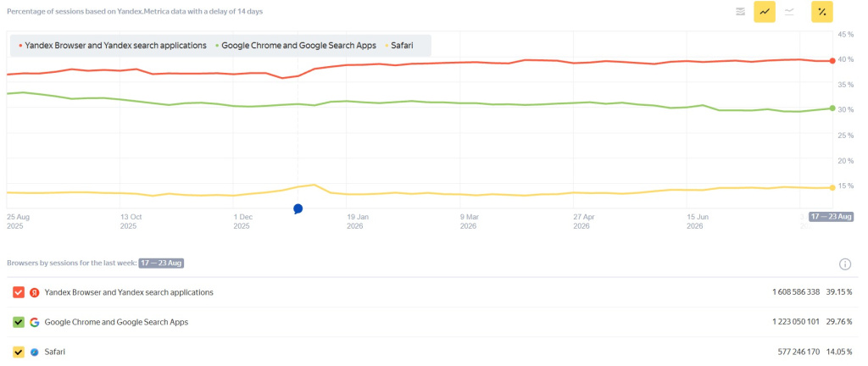This screenshot has height=366, width=868.
Task: Click Yandex Browser legend entry in chart
Action: (x=113, y=46)
